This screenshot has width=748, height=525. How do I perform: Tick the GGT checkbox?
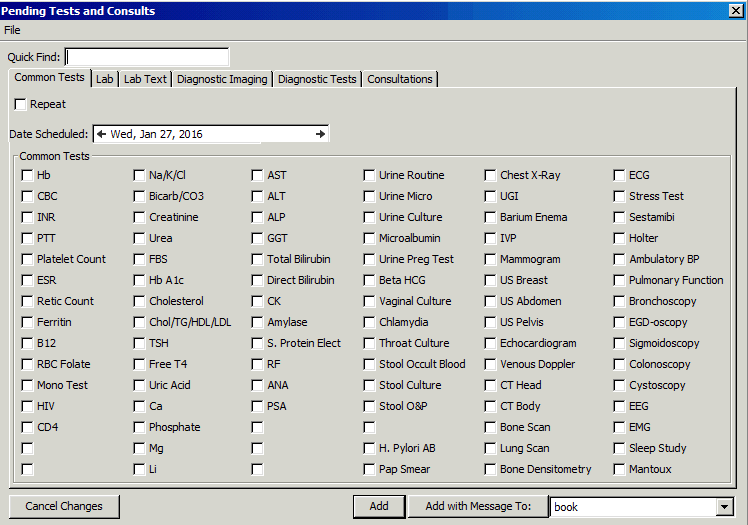tap(257, 238)
